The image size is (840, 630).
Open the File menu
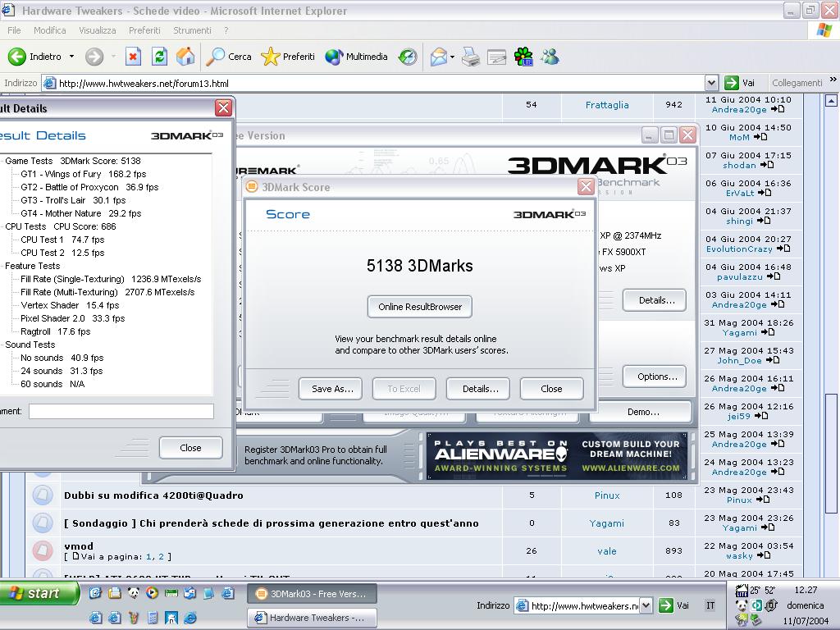tap(14, 30)
